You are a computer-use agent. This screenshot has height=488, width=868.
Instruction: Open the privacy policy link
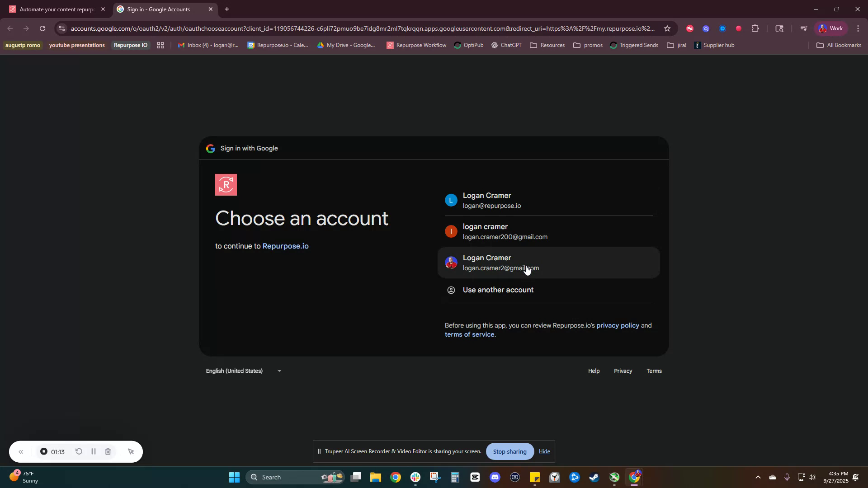tap(617, 325)
